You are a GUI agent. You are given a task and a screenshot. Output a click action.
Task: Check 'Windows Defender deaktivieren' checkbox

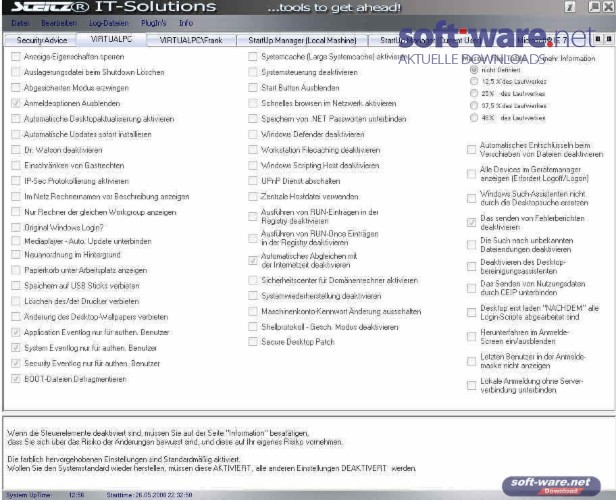[253, 134]
